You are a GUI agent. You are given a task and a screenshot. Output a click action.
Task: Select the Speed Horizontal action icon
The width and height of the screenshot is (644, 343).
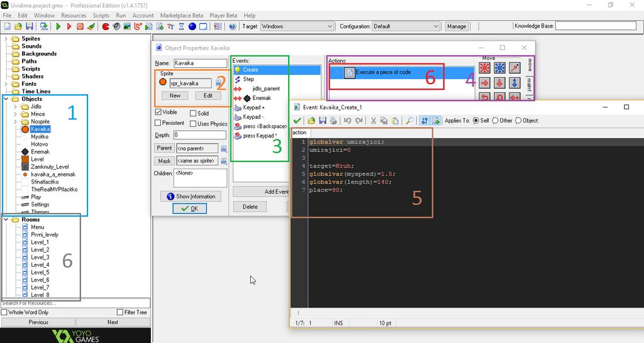[485, 83]
